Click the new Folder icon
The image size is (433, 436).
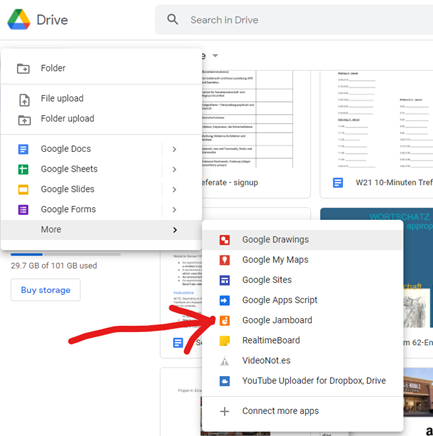point(23,68)
